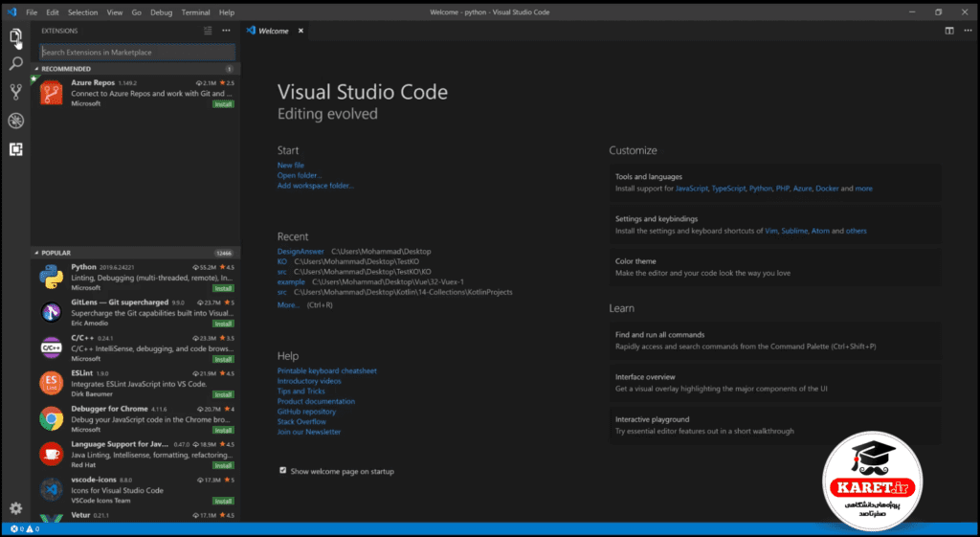Click the ESLint extension icon

point(52,383)
